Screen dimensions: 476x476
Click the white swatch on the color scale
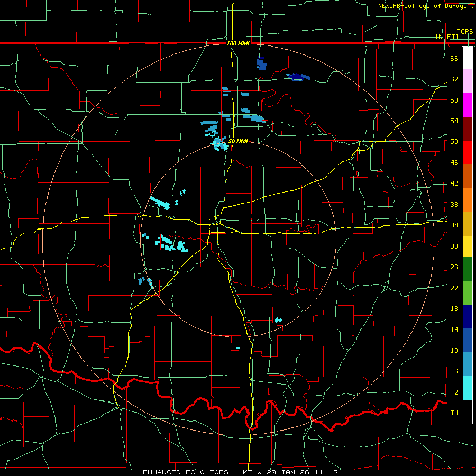(467, 58)
